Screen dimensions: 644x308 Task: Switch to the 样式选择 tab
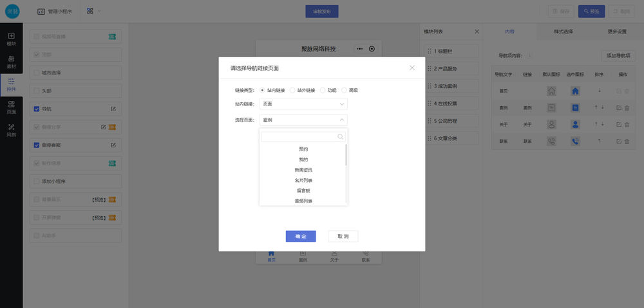(x=563, y=32)
